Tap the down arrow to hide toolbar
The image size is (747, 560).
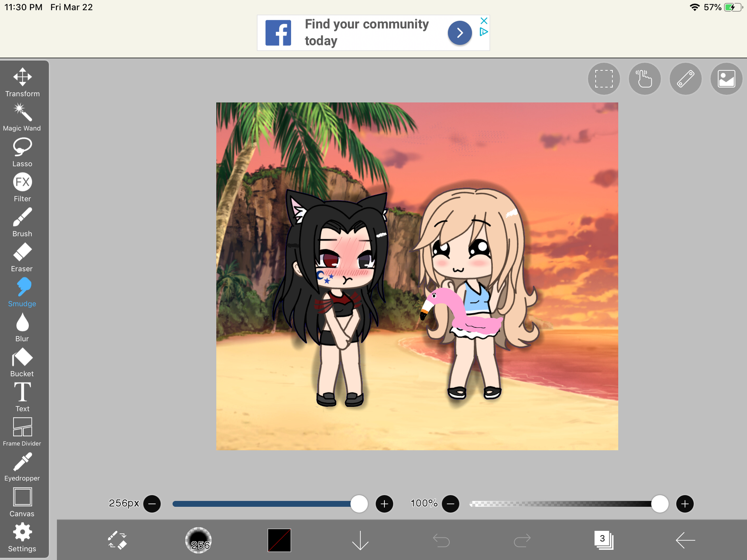pos(360,540)
